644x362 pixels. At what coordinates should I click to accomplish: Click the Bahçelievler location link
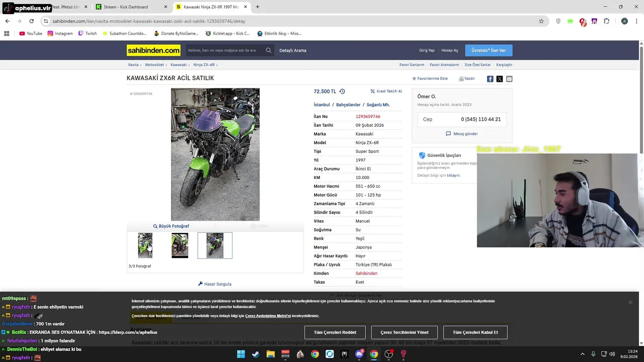(348, 105)
